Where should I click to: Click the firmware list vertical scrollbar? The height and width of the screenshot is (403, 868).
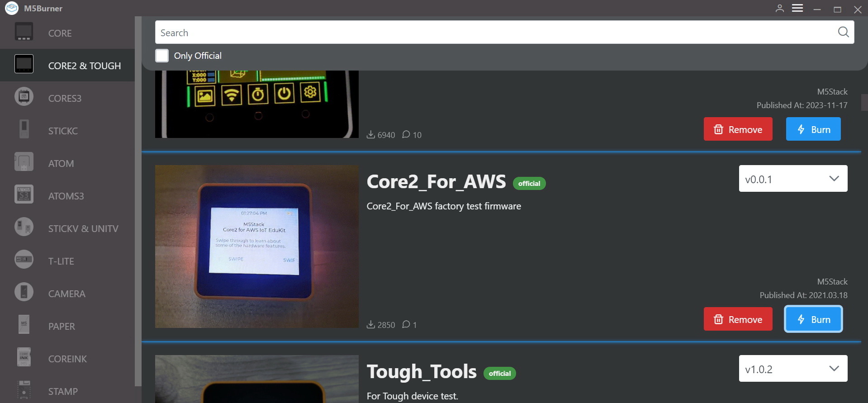864,102
